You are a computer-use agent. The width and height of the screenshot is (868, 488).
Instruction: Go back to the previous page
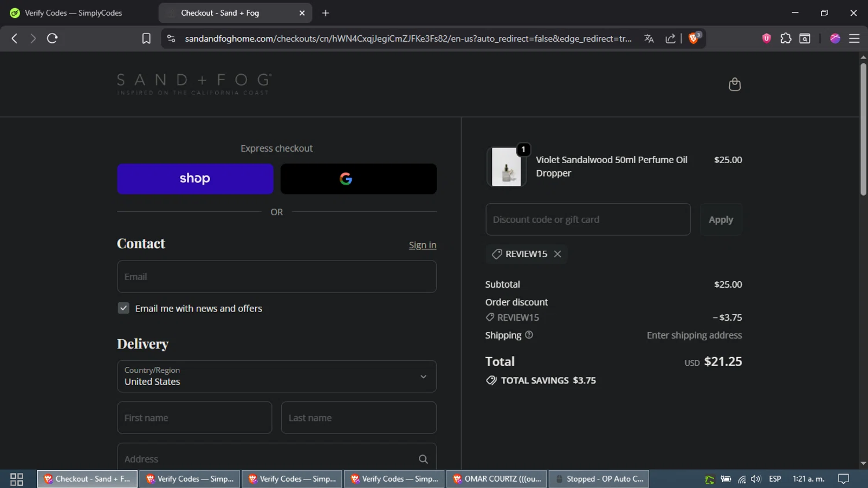click(x=14, y=38)
